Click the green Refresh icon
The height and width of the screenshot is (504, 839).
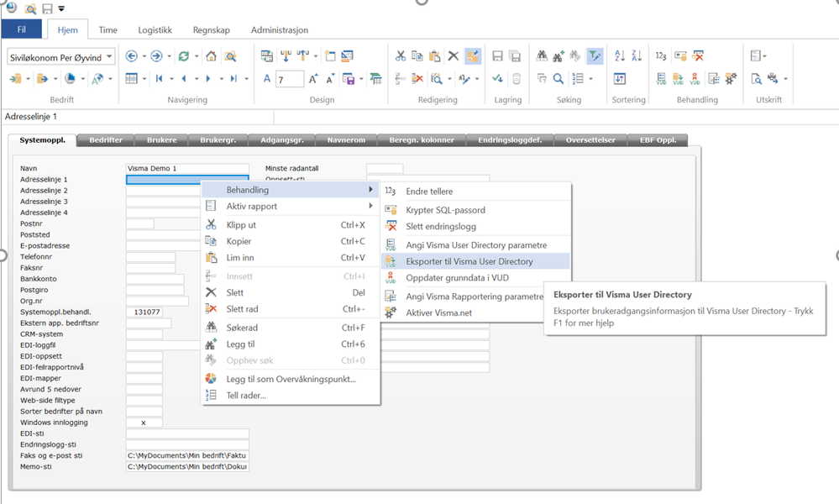click(184, 56)
